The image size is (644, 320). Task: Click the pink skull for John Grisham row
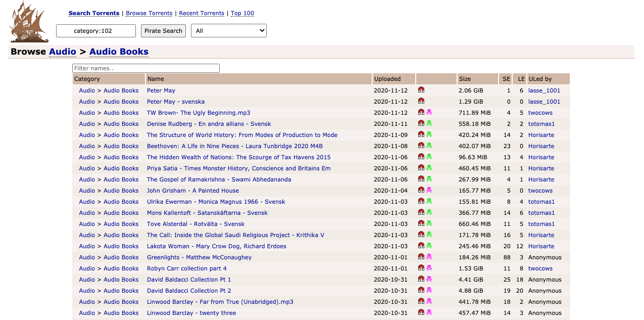click(429, 190)
